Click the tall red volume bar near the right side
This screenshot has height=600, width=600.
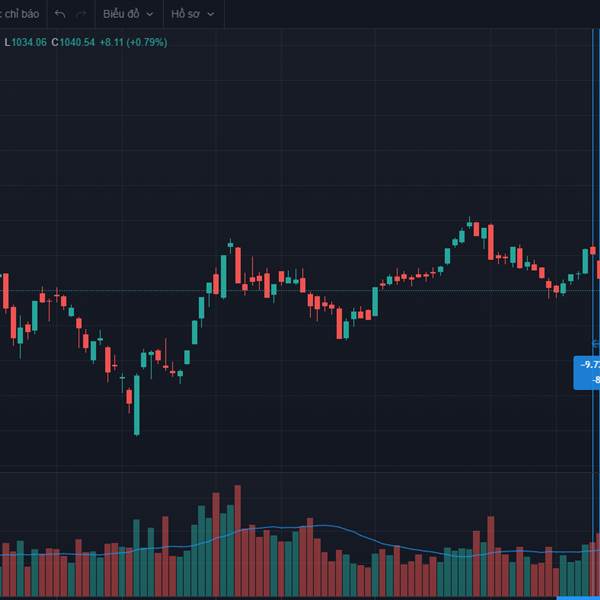[491, 556]
